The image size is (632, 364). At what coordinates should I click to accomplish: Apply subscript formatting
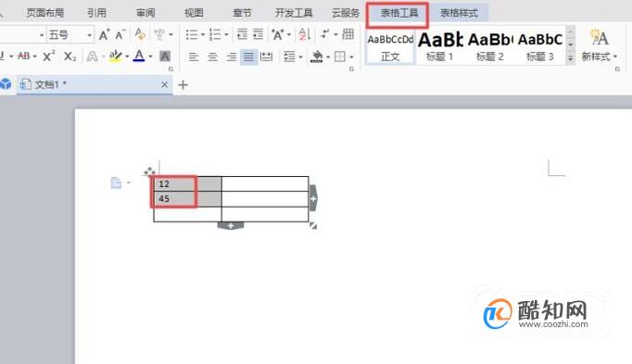[x=70, y=56]
